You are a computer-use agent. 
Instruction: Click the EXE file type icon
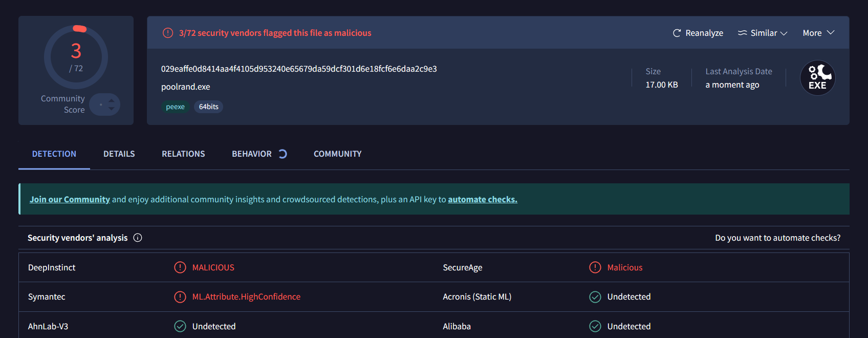[817, 78]
